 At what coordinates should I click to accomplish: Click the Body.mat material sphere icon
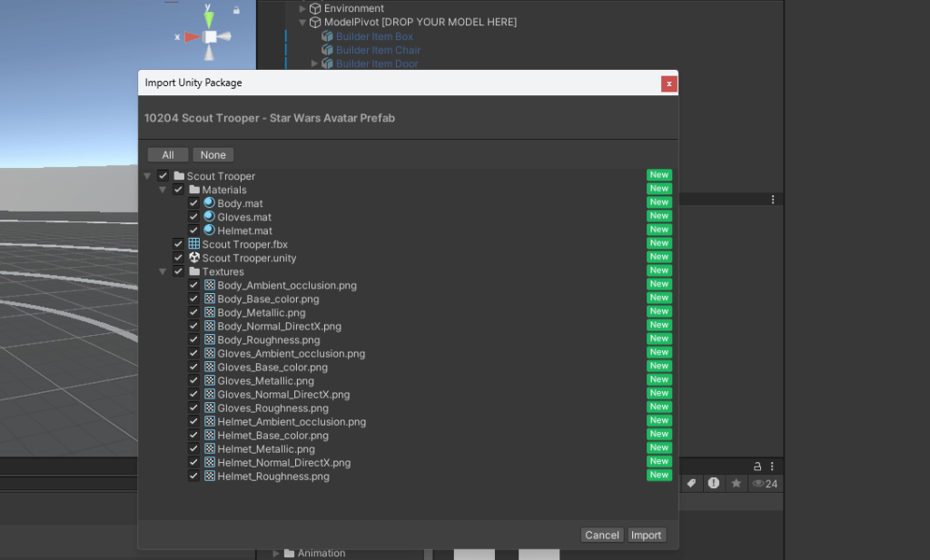(209, 203)
